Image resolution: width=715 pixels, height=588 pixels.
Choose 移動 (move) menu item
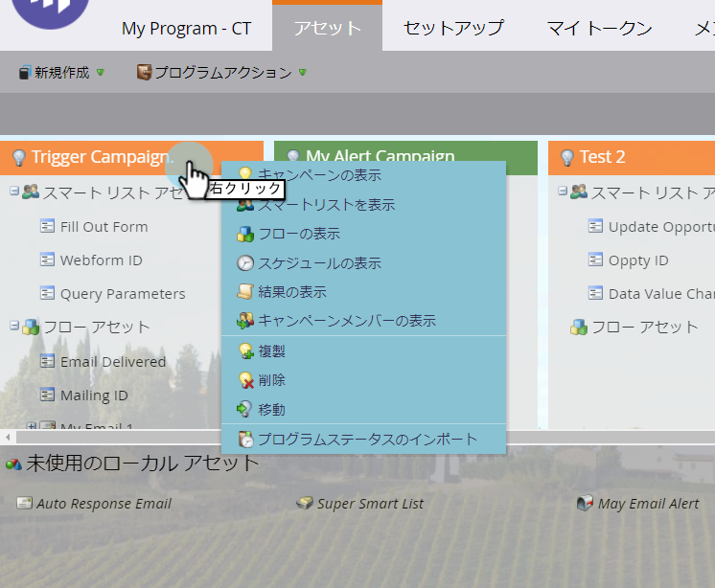pos(363,410)
